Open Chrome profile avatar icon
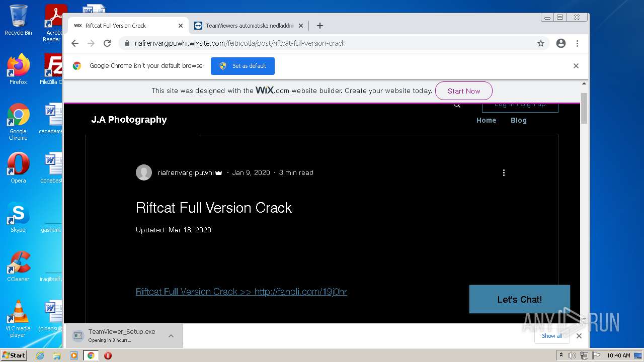 [x=561, y=43]
